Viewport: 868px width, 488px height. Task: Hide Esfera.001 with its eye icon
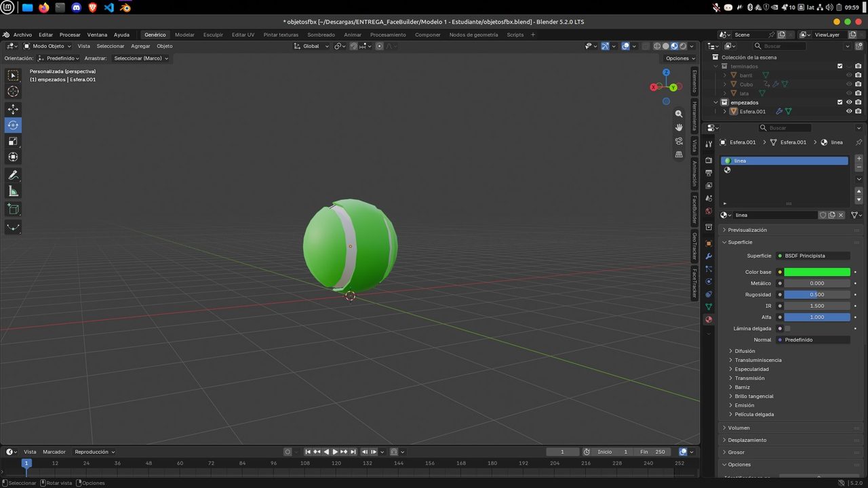click(849, 111)
